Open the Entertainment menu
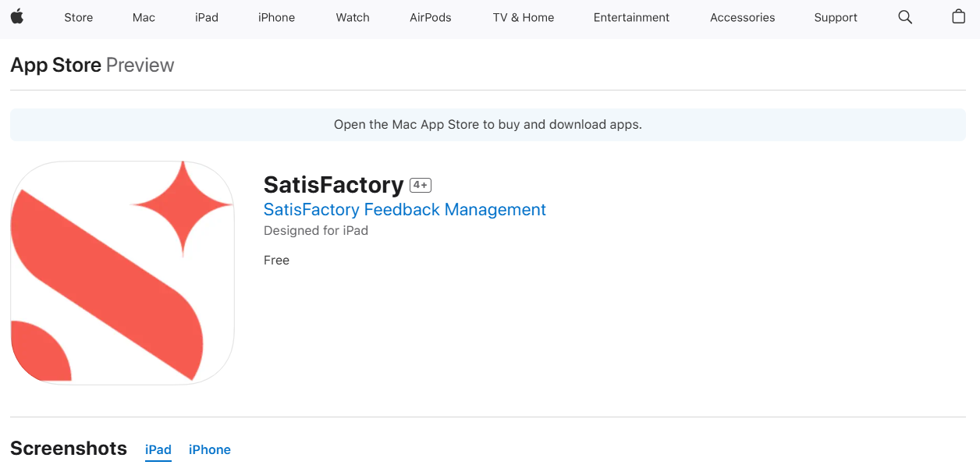The width and height of the screenshot is (980, 472). pyautogui.click(x=631, y=17)
